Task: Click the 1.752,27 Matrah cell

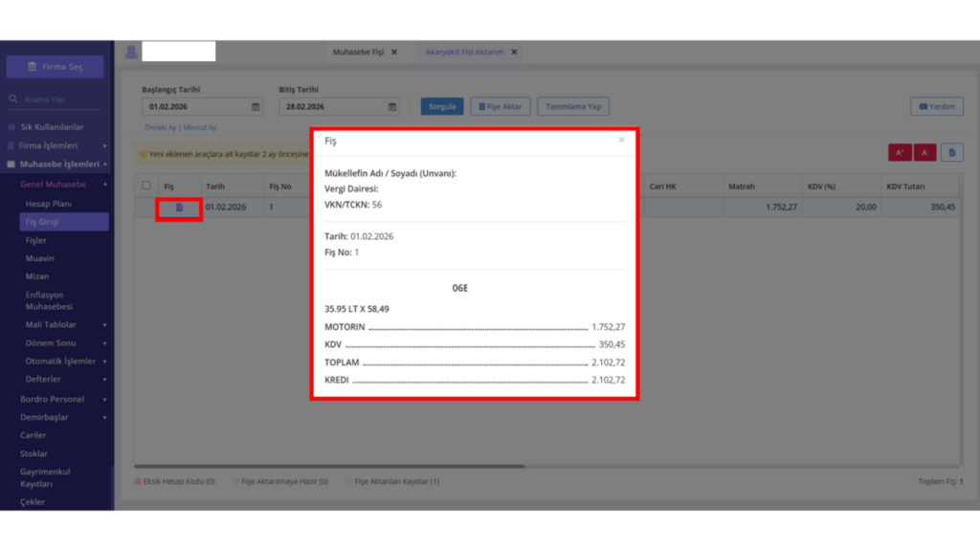Action: tap(763, 208)
